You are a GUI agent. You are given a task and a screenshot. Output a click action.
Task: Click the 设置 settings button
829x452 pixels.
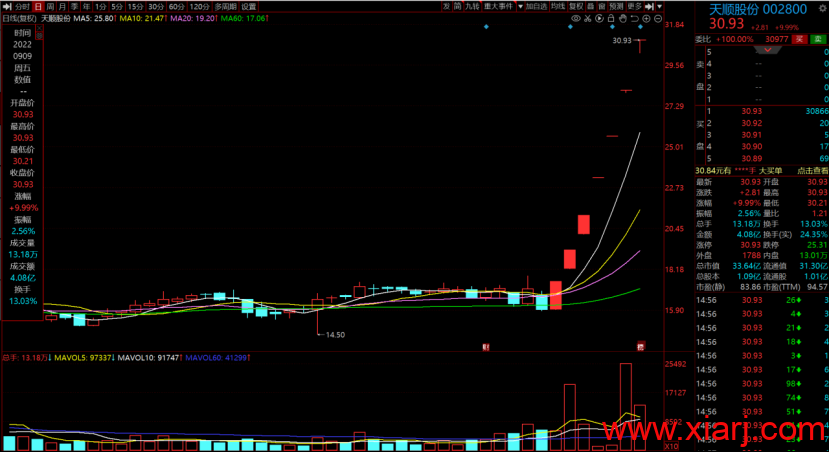pyautogui.click(x=248, y=6)
